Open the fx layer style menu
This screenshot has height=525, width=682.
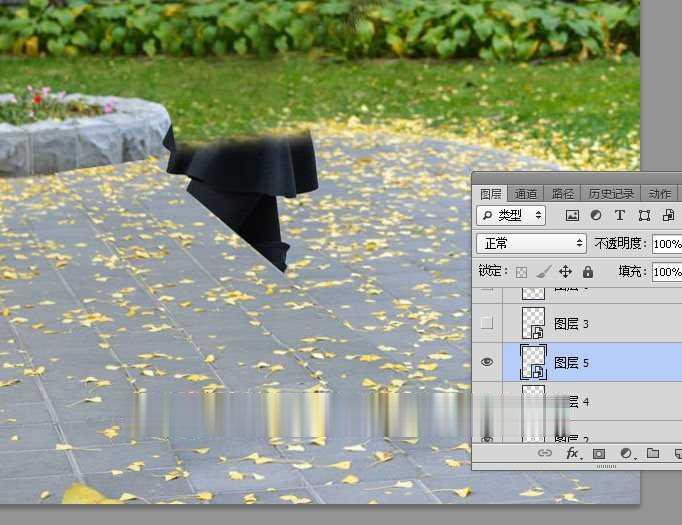pos(572,454)
